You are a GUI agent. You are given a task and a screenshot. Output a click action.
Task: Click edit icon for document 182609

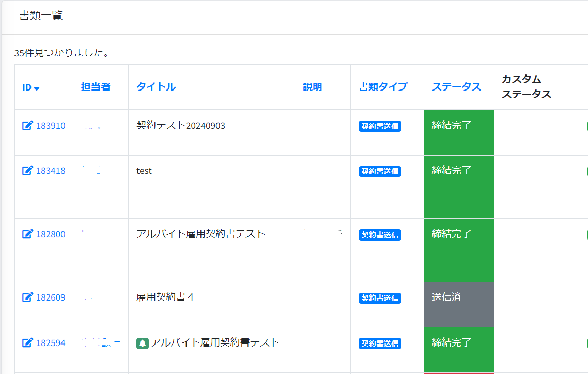(27, 297)
